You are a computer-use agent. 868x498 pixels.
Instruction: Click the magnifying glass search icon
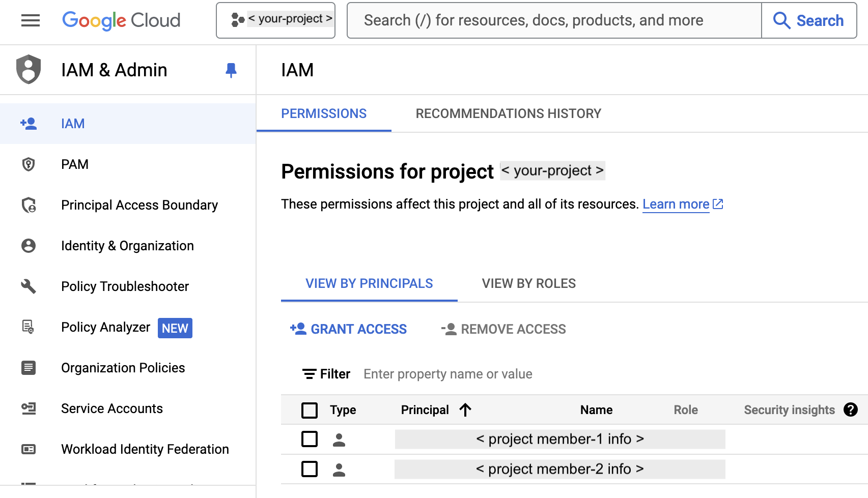point(781,20)
